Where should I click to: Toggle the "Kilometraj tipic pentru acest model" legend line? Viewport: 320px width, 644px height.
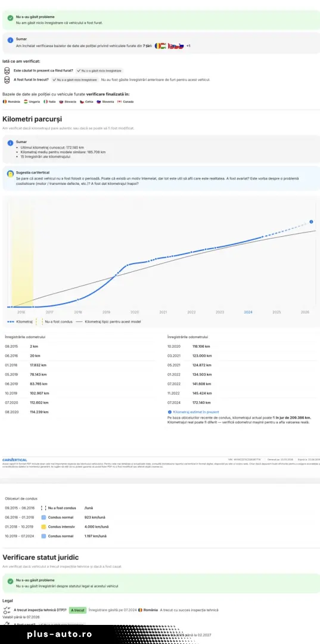[x=108, y=321]
